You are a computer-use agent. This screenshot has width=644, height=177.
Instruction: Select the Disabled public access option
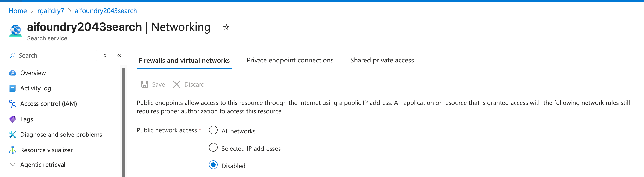pos(213,165)
